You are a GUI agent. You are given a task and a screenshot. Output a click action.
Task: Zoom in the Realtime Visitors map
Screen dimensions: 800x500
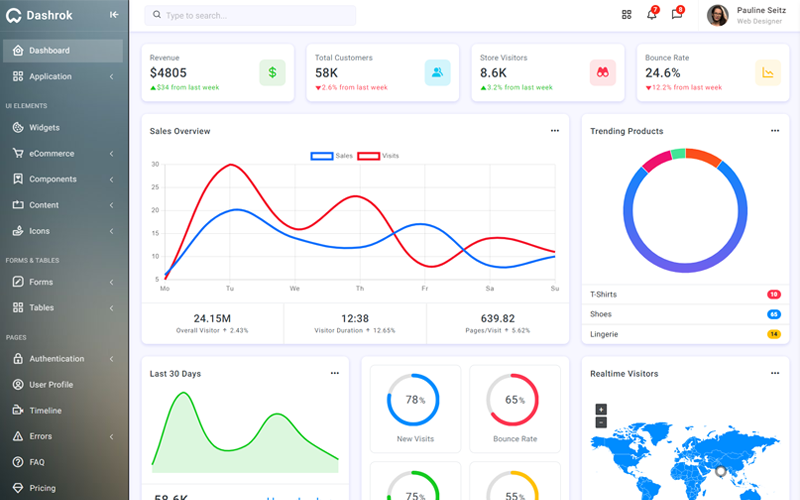pyautogui.click(x=601, y=409)
